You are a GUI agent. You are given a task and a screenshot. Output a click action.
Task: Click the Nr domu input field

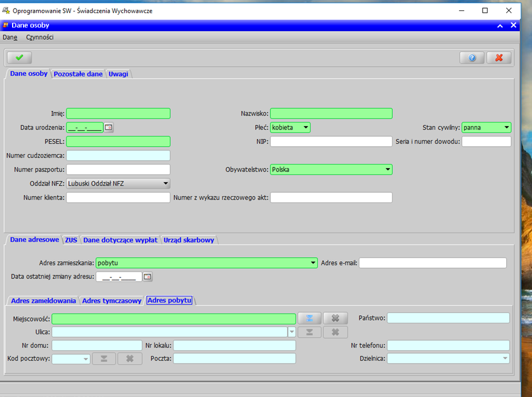[97, 345]
